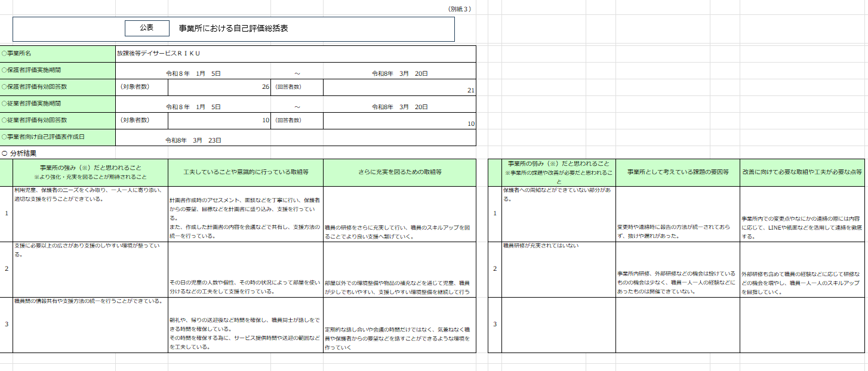Select cell starting 職員間の情報共有や支援方法の統一
Screen dimensions: 868x371
point(90,324)
